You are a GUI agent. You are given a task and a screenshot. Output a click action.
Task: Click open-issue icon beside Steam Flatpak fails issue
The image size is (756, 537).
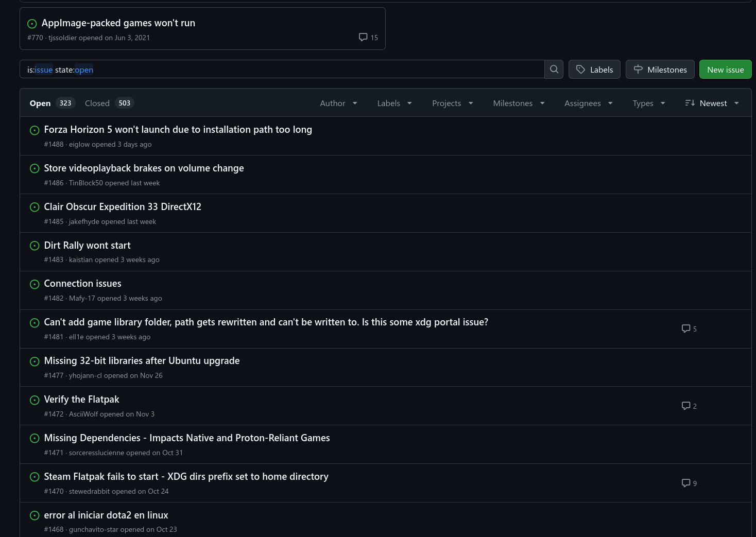click(35, 477)
